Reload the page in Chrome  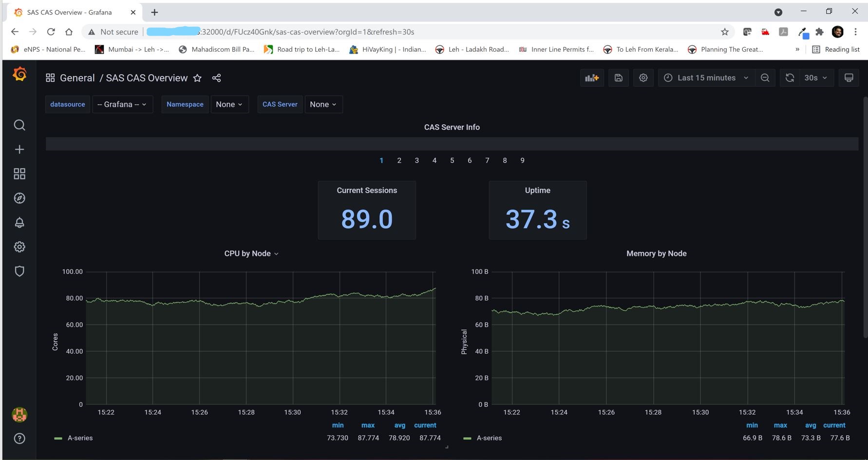tap(51, 32)
